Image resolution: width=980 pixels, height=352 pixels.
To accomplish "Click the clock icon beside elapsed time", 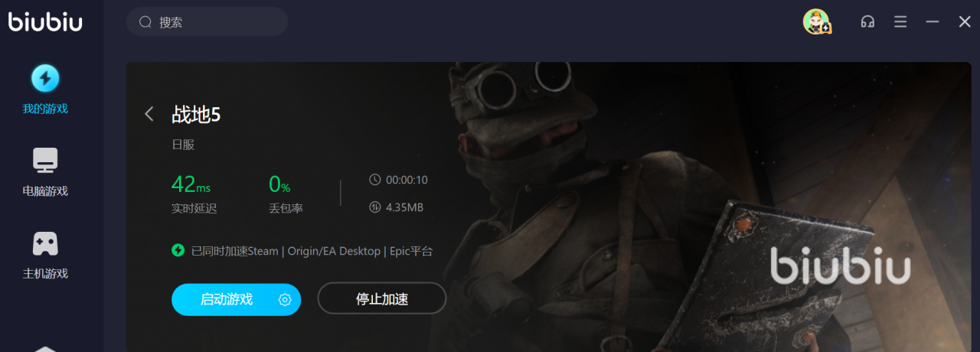I will point(374,180).
